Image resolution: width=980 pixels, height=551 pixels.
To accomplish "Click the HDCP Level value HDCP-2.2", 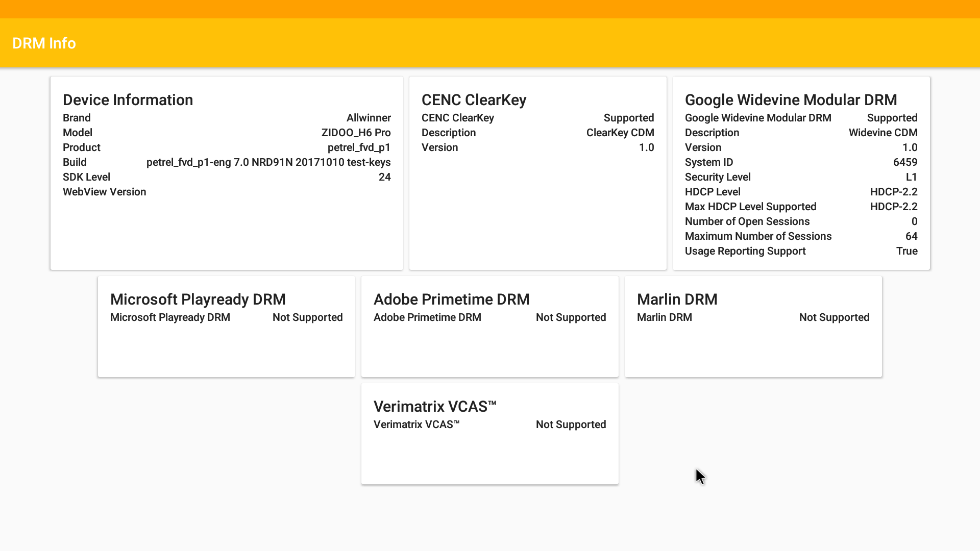I will pos(894,192).
